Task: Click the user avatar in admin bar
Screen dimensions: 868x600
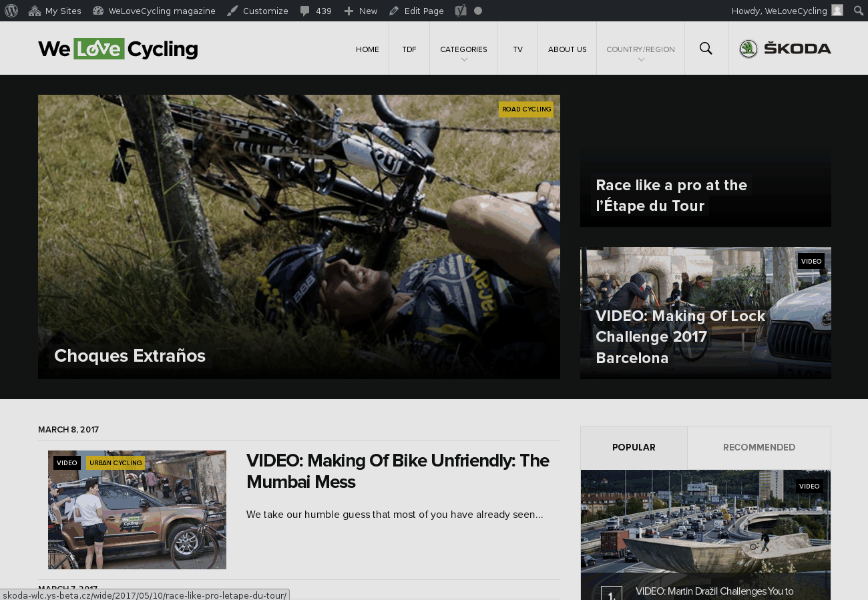Action: (x=837, y=11)
